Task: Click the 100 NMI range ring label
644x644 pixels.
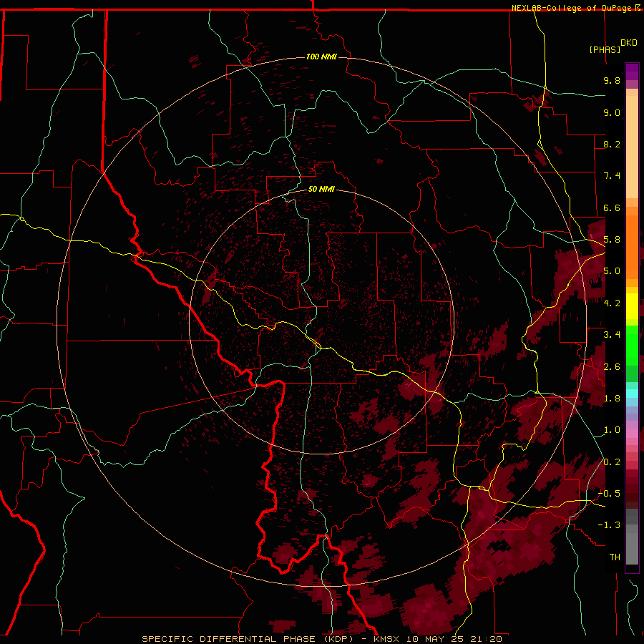Action: (321, 57)
